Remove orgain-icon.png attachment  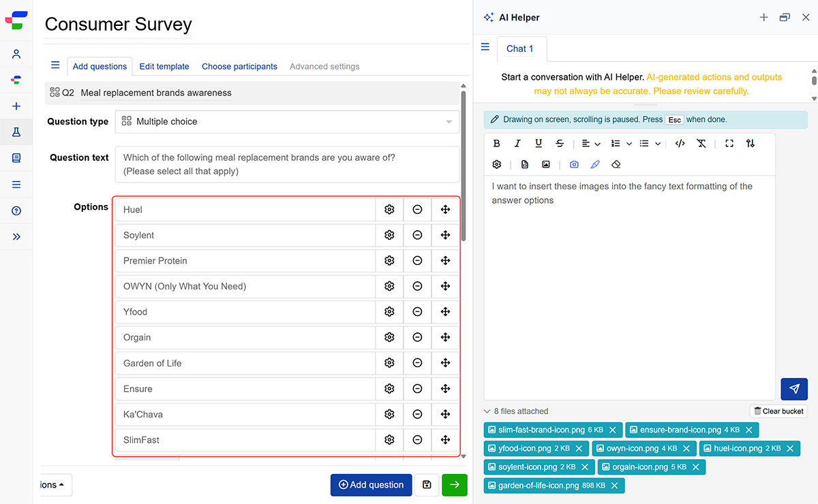pyautogui.click(x=696, y=467)
